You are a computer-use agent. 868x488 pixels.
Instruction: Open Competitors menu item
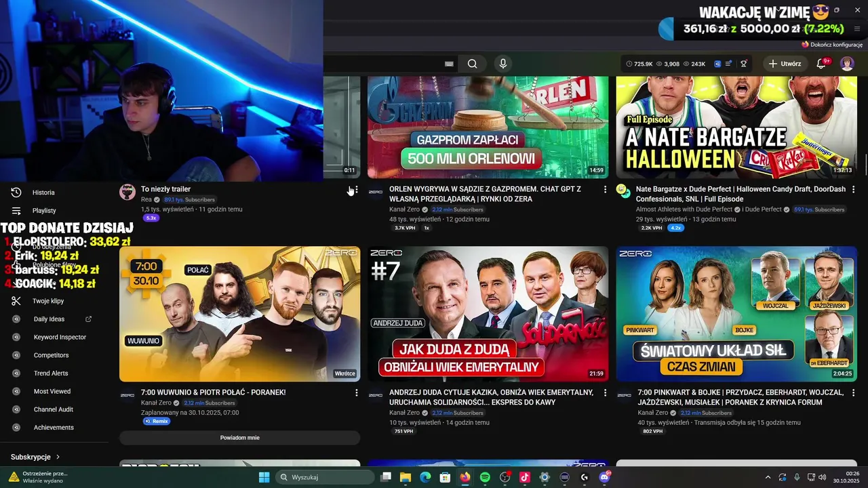click(x=51, y=355)
